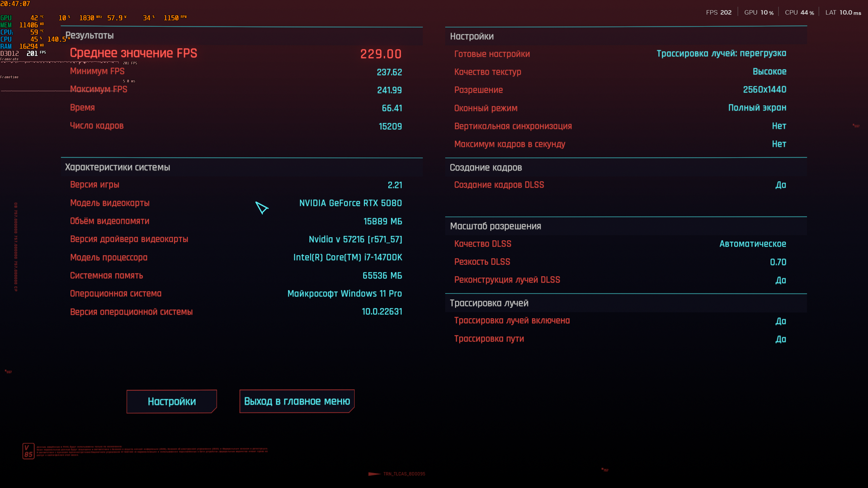The height and width of the screenshot is (488, 868).
Task: Select the Результаты section header
Action: [90, 36]
